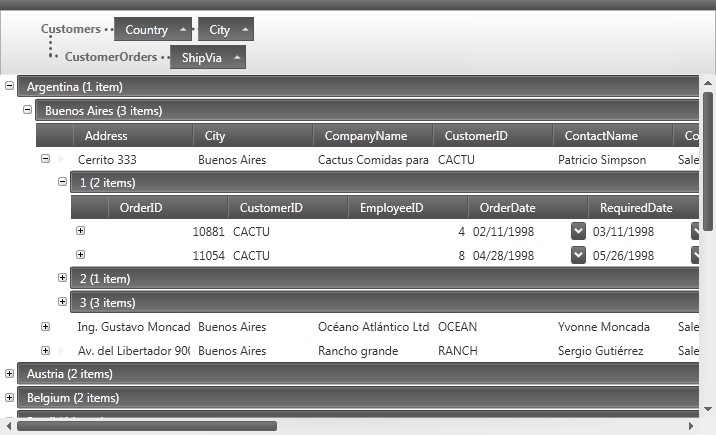Screen dimensions: 716x437
Task: Expand order 11054 row
Action: coord(81,255)
